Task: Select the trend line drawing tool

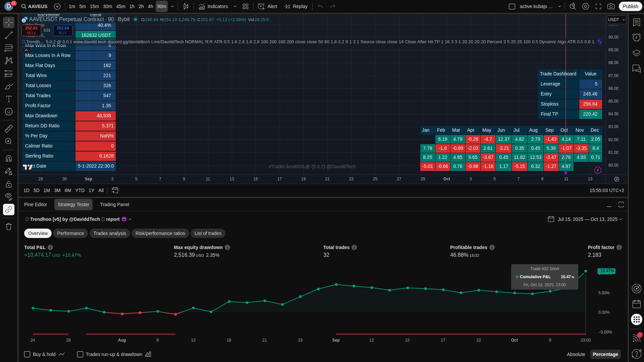Action: pos(9,35)
